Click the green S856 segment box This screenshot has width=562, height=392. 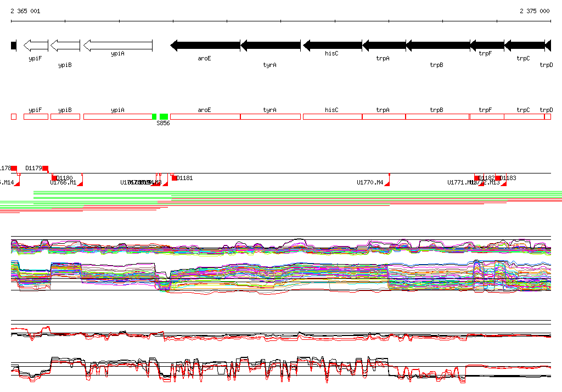[164, 116]
